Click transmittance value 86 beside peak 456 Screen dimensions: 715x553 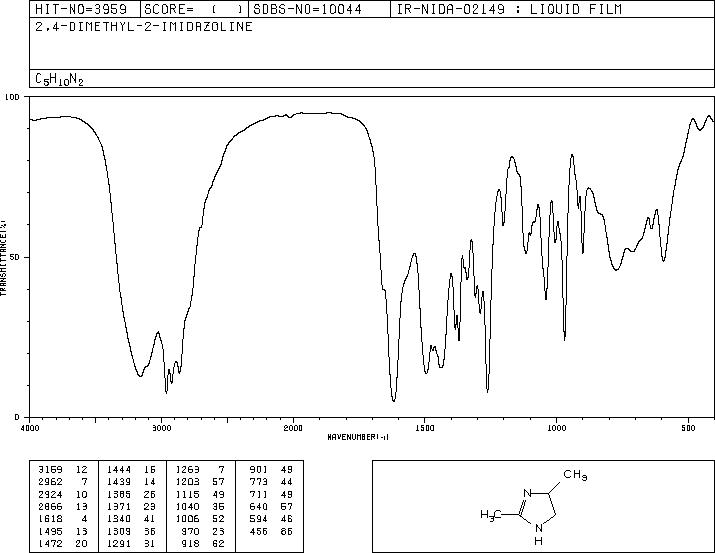(x=287, y=532)
